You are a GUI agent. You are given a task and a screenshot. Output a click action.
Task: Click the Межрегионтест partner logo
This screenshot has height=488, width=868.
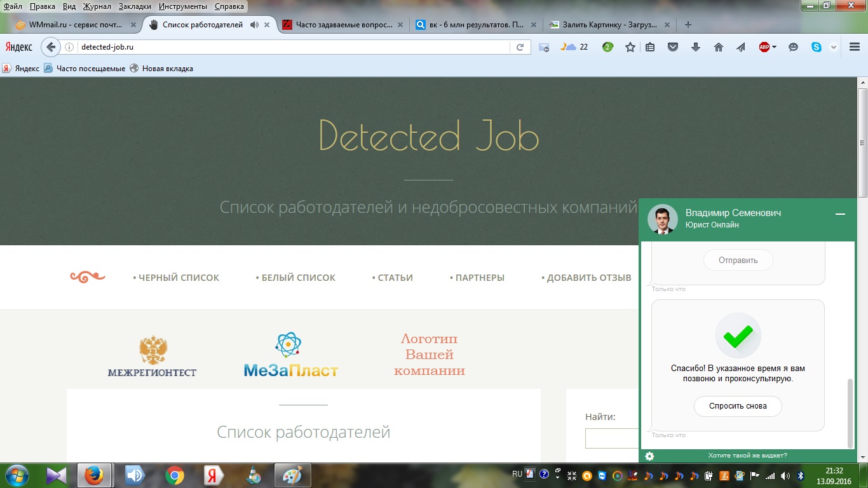pyautogui.click(x=153, y=356)
